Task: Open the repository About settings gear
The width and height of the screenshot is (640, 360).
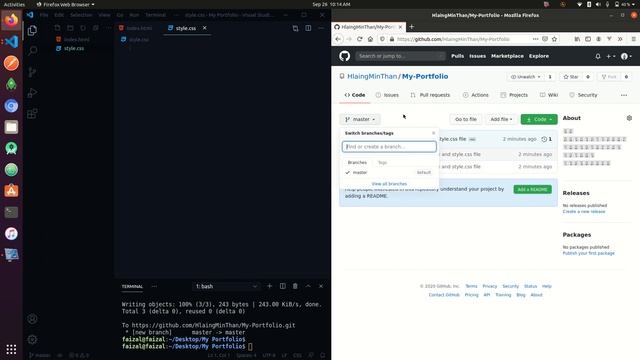Action: [629, 118]
